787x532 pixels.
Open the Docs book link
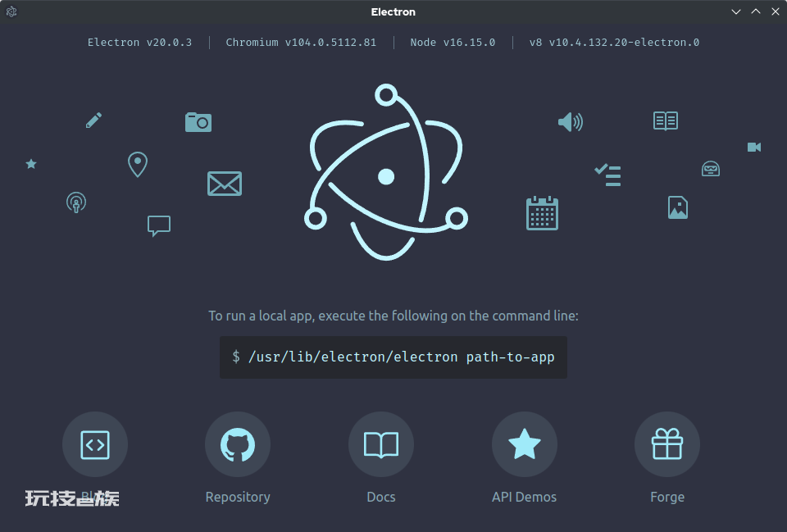[381, 444]
